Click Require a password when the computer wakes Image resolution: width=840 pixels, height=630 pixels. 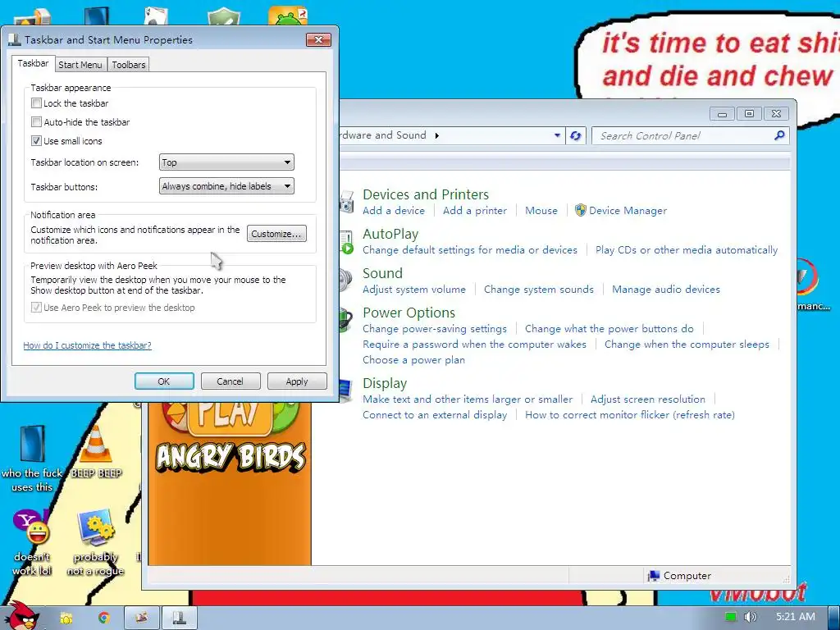click(x=475, y=345)
